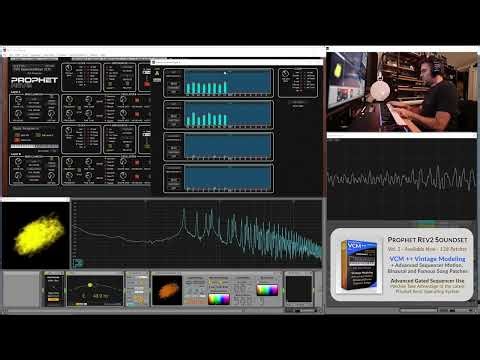Screen dimensions: 480x360
Task: Turn the second lower knob in Layer A oscillator section
Action: coord(88,114)
